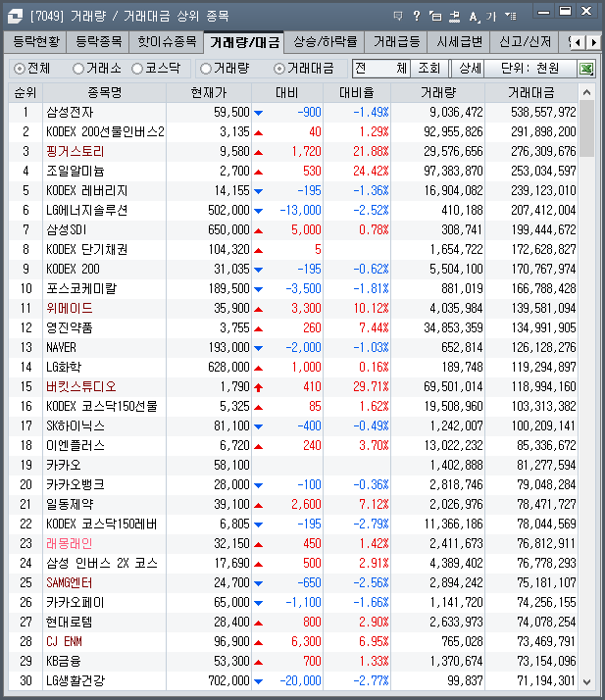Click scrollbar up arrow
This screenshot has height=700, width=605.
[x=586, y=92]
